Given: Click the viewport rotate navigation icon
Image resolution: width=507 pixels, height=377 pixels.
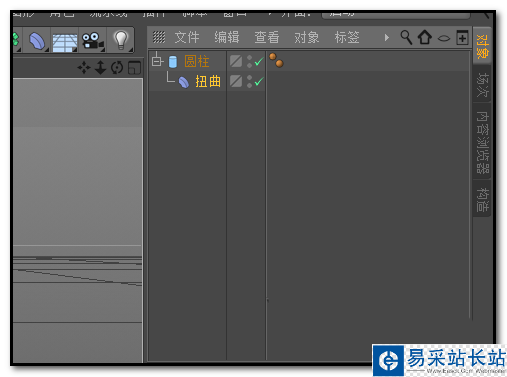Looking at the screenshot, I should click(117, 68).
